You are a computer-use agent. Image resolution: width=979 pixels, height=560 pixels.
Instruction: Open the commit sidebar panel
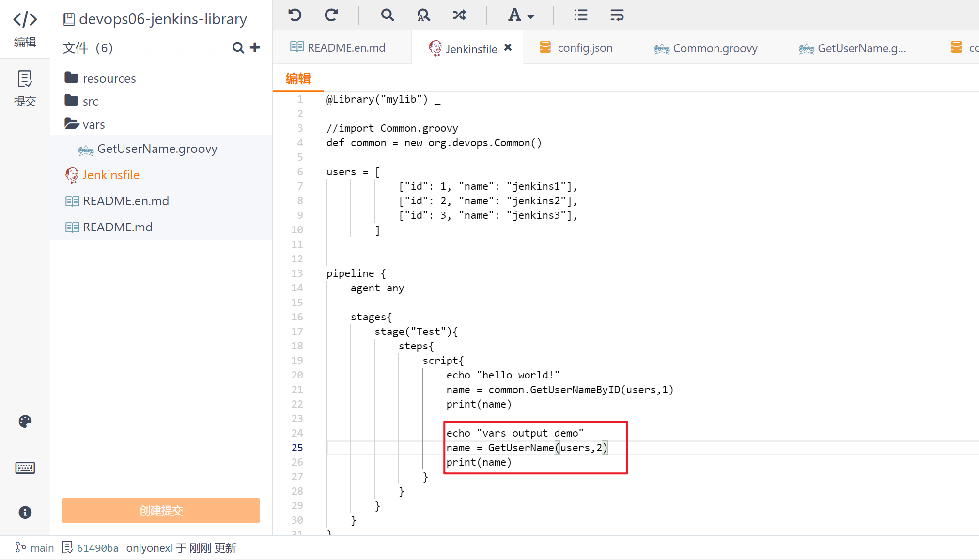point(25,89)
